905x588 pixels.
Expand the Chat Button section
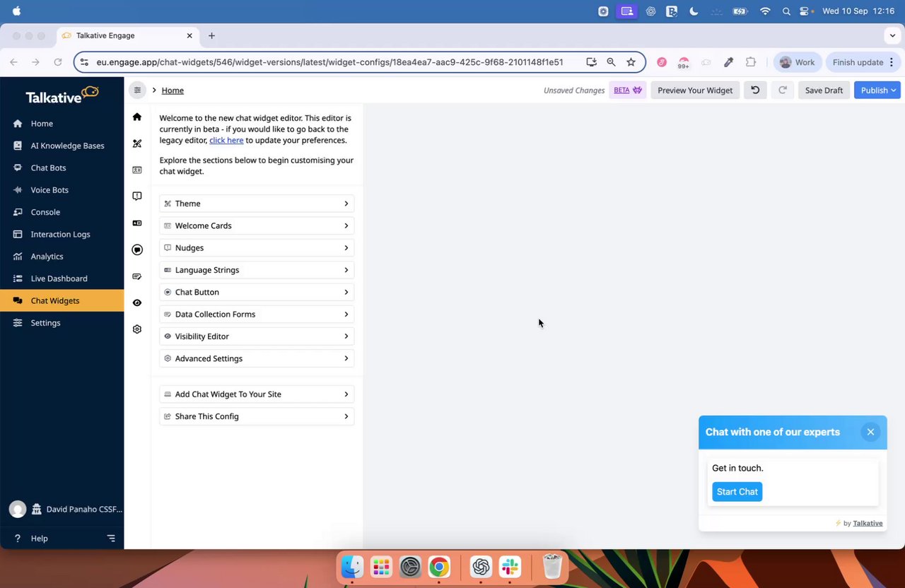tap(257, 292)
